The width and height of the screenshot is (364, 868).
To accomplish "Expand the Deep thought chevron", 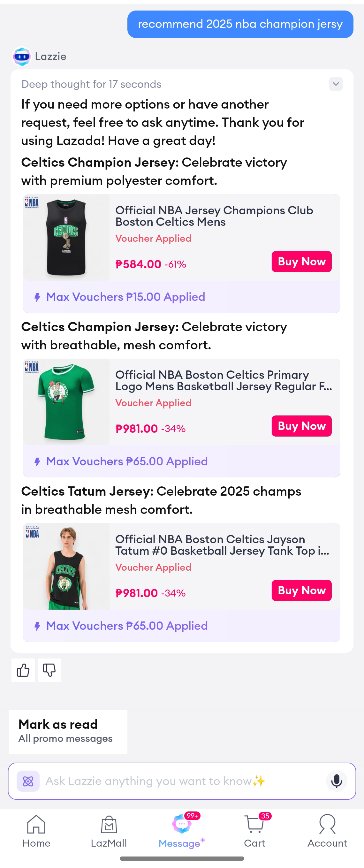I will point(336,84).
